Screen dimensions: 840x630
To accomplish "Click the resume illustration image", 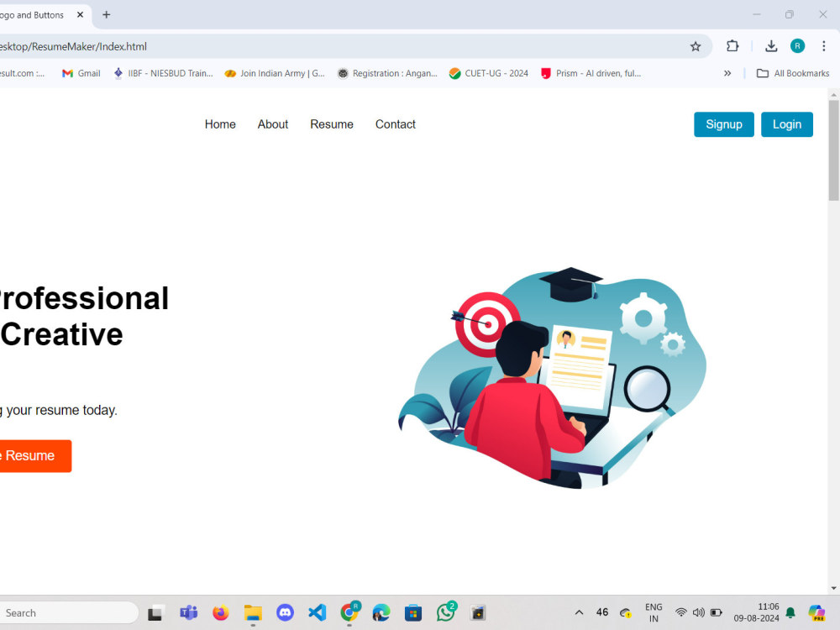I will click(x=553, y=378).
